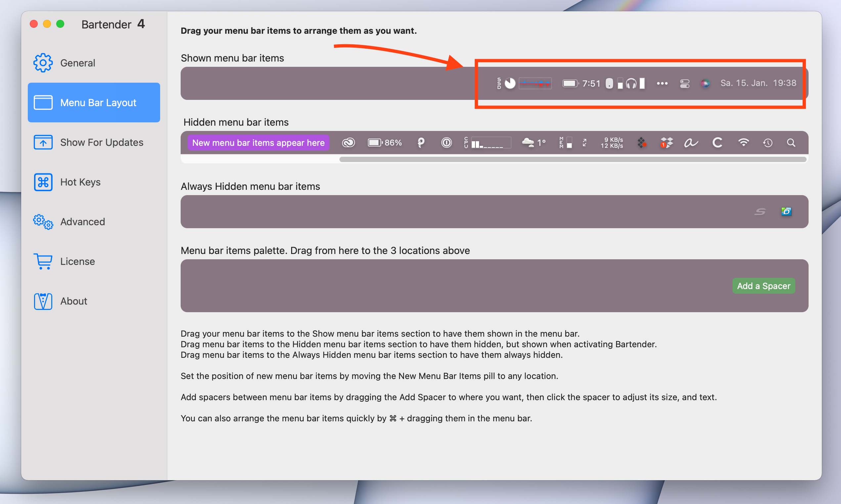
Task: Go to the Advanced settings section
Action: pos(82,222)
